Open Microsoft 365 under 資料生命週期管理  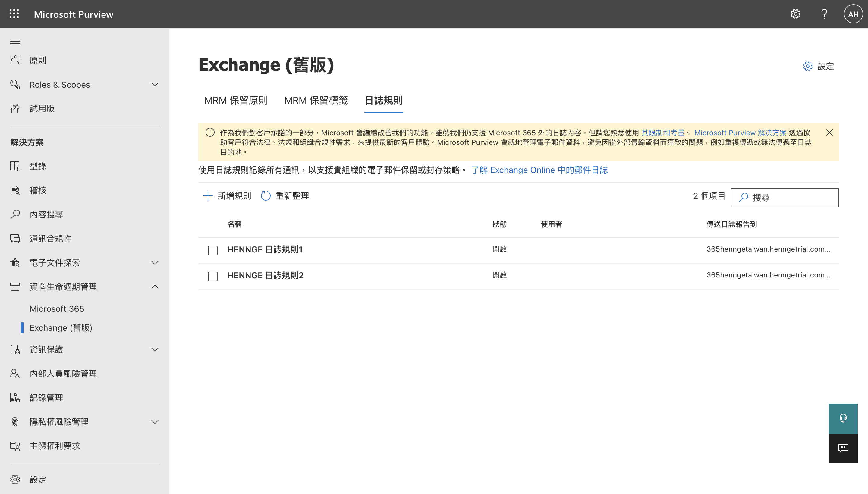57,309
